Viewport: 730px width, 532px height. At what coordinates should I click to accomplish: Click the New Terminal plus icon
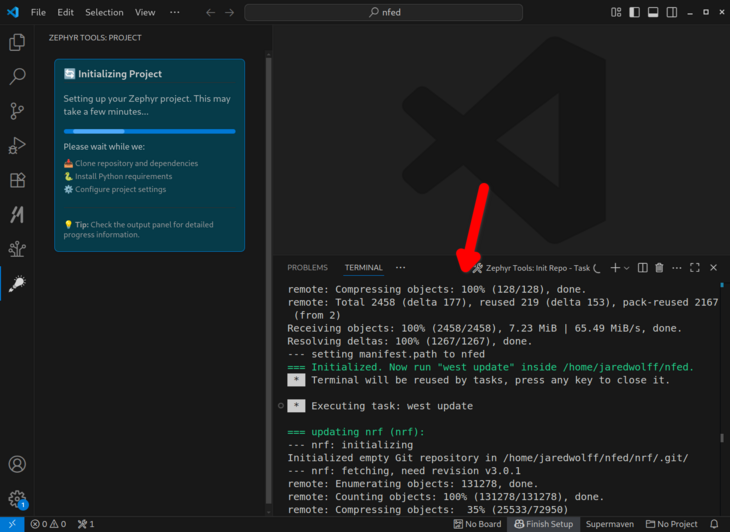click(x=615, y=268)
